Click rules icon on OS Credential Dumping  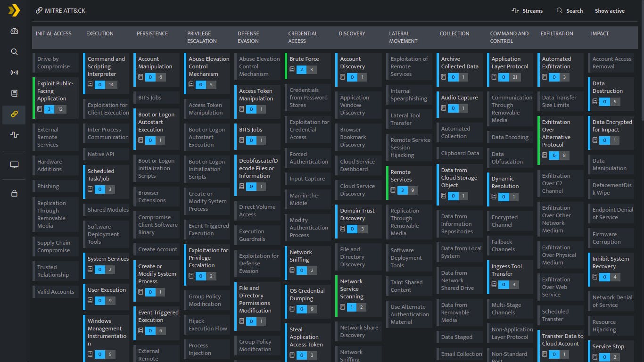292,309
